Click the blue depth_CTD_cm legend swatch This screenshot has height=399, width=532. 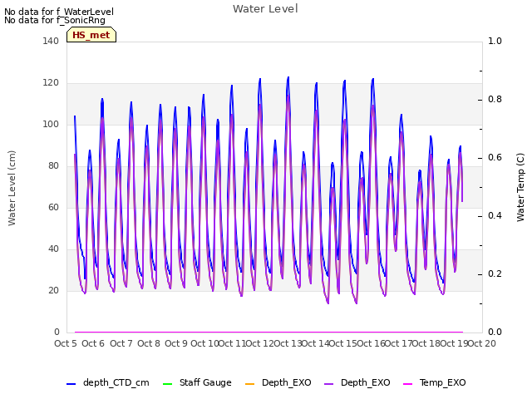pyautogui.click(x=71, y=383)
